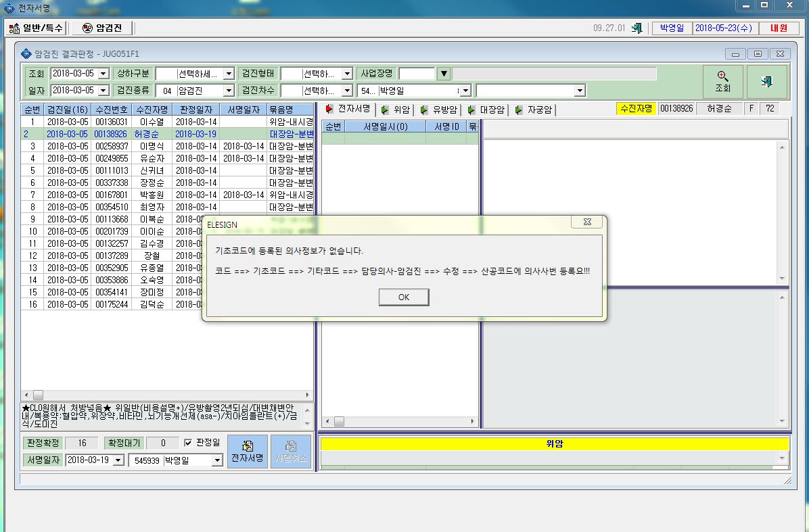The height and width of the screenshot is (532, 809).
Task: Select patient row 이수열 in the list
Action: [167, 122]
